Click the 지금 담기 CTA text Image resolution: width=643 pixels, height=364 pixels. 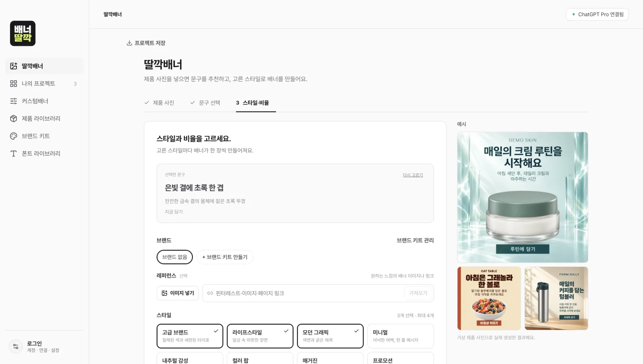(174, 212)
